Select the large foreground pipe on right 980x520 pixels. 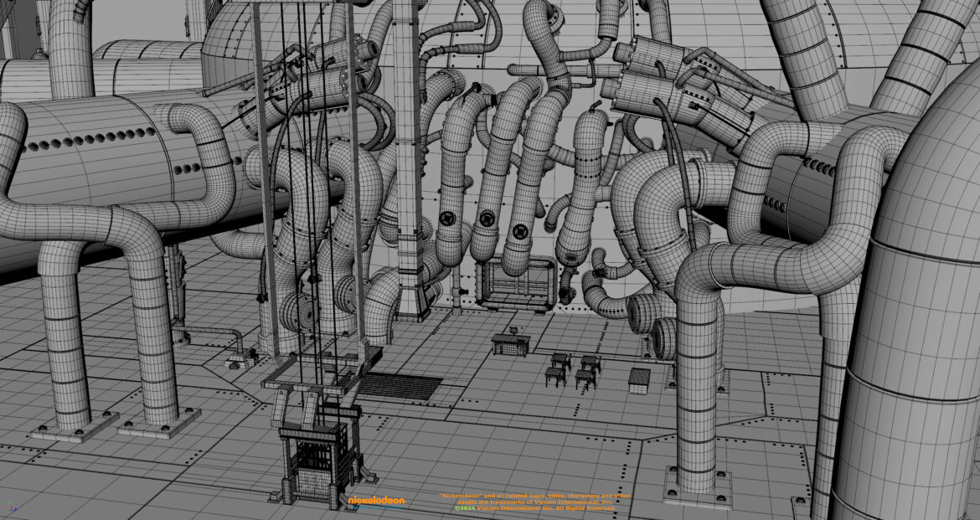pyautogui.click(x=913, y=335)
